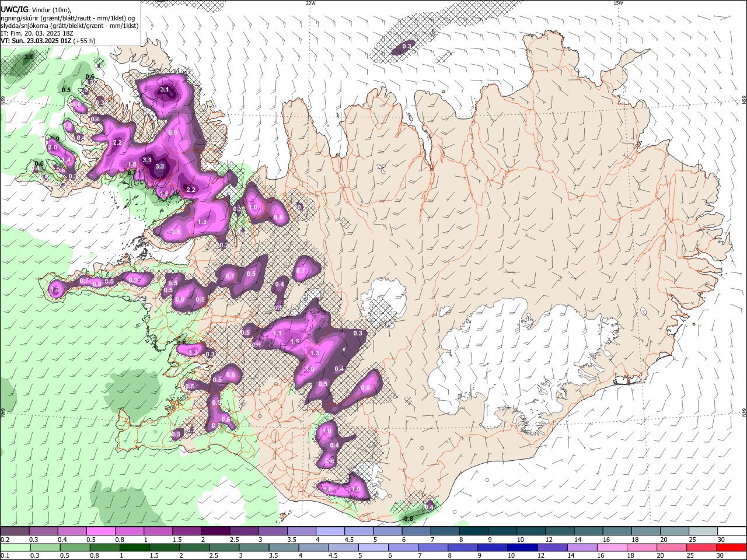Image resolution: width=747 pixels, height=560 pixels.
Task: Click the "14" label on the snow legend row
Action: pyautogui.click(x=577, y=540)
